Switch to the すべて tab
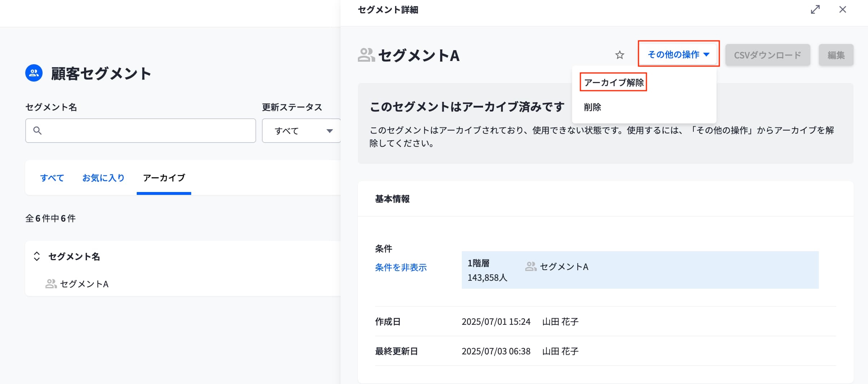The height and width of the screenshot is (384, 868). (52, 178)
